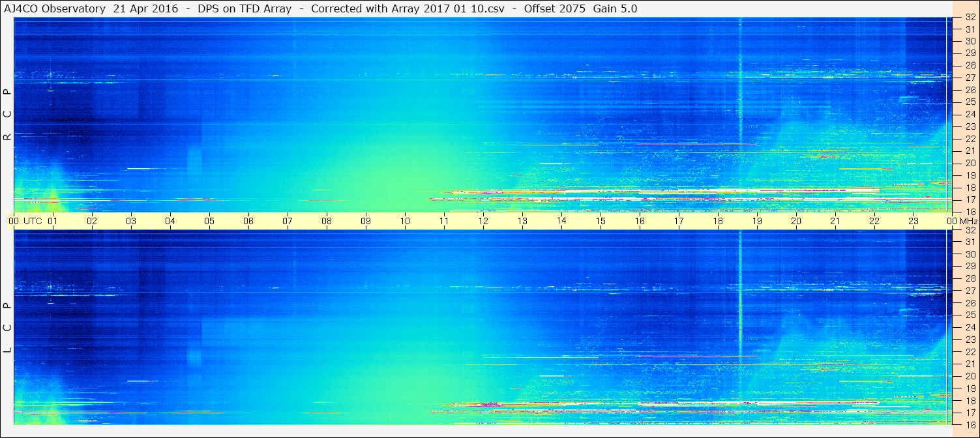
Task: Select the 15 hour tick on time axis
Action: click(x=601, y=221)
